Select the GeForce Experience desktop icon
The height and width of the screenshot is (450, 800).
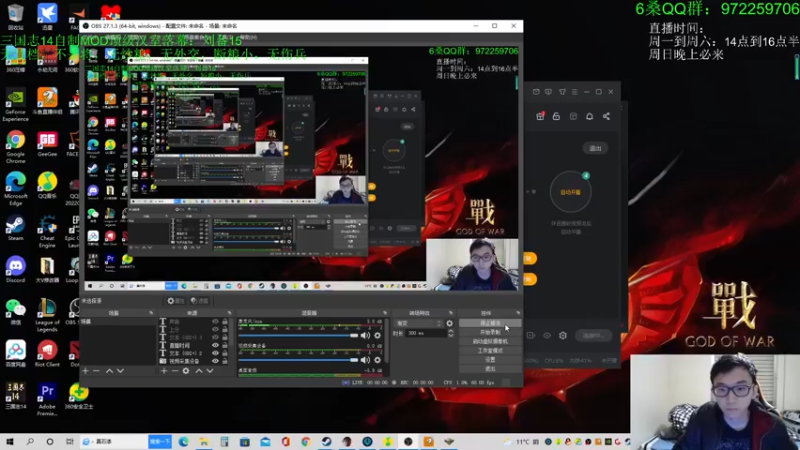(x=15, y=105)
